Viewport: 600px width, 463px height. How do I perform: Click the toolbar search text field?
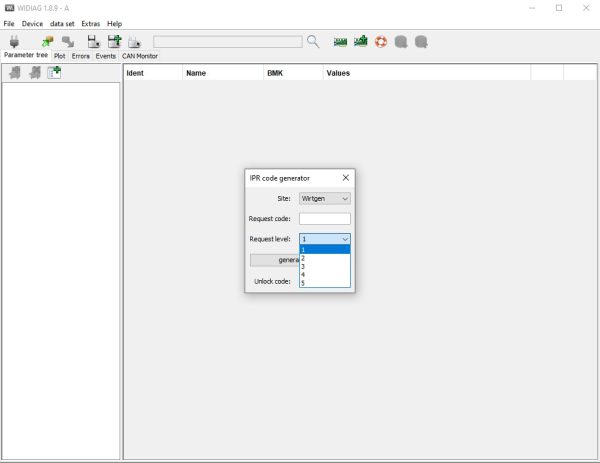point(228,42)
